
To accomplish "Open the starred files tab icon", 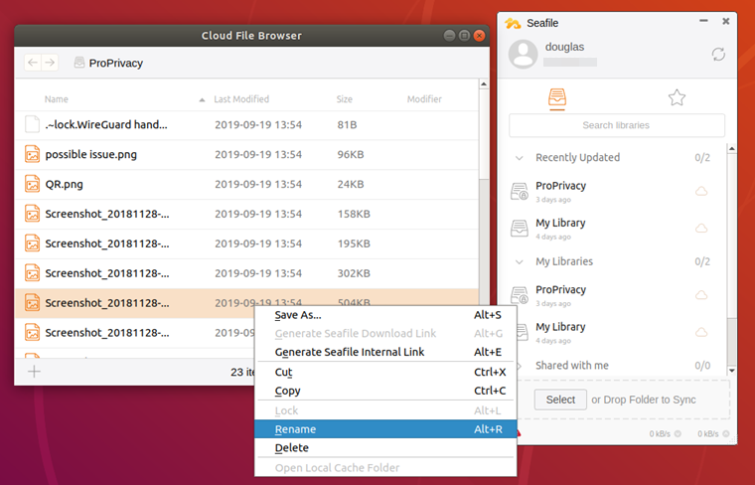I will click(x=677, y=97).
